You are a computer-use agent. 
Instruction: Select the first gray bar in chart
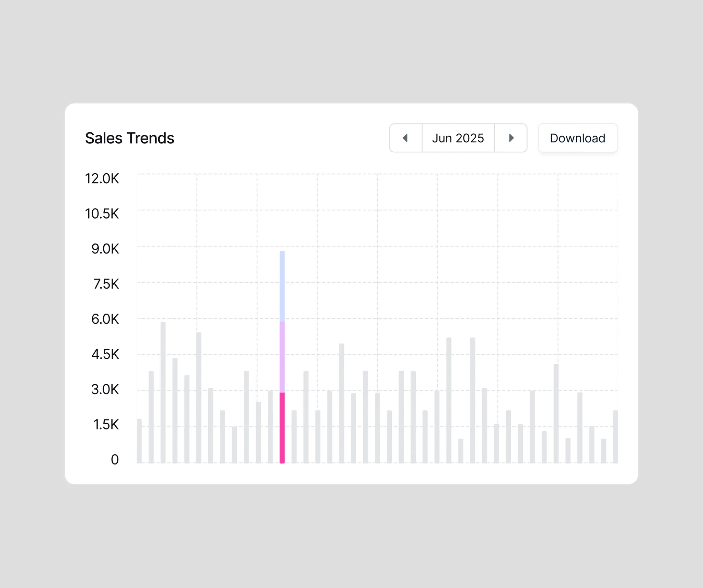coord(139,441)
